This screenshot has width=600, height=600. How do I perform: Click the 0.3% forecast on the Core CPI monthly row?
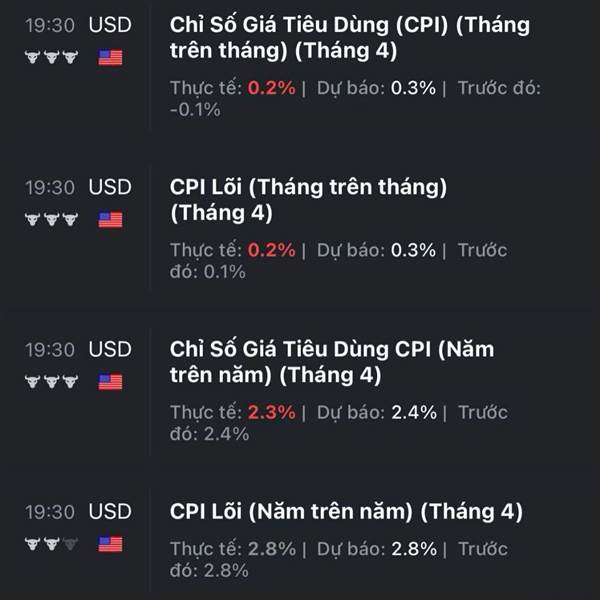pyautogui.click(x=413, y=250)
